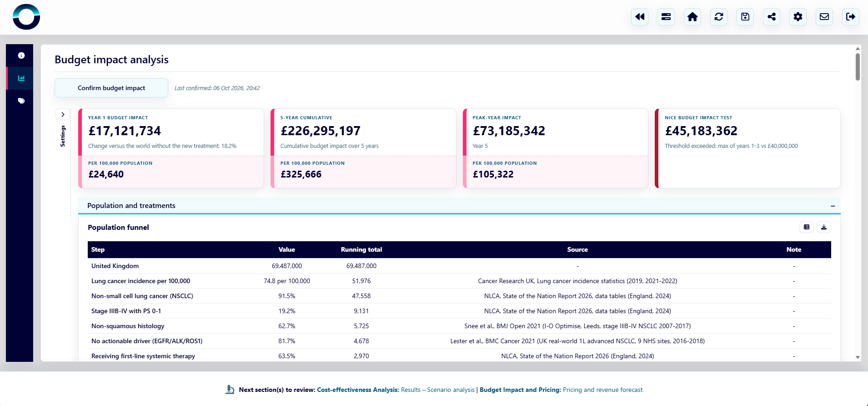Click the Cancer Research UK source cell

(577, 281)
